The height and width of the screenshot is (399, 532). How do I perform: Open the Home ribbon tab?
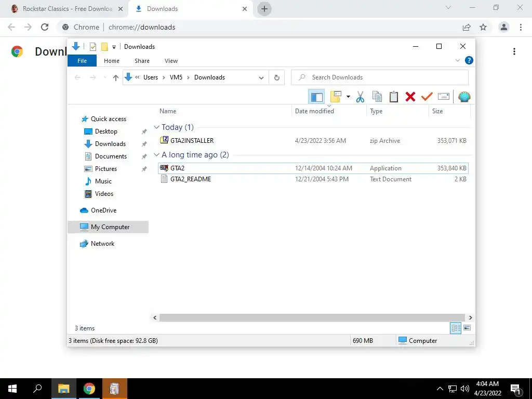pyautogui.click(x=112, y=61)
